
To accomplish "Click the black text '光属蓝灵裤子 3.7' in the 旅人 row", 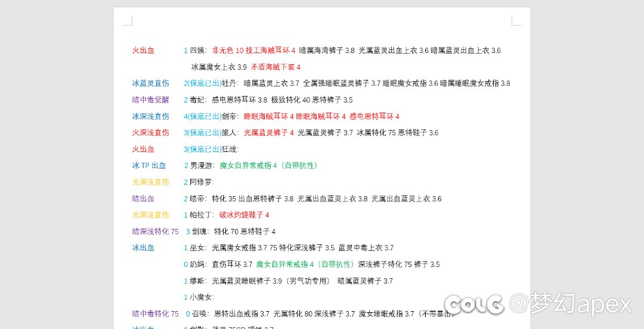I will click(326, 133).
